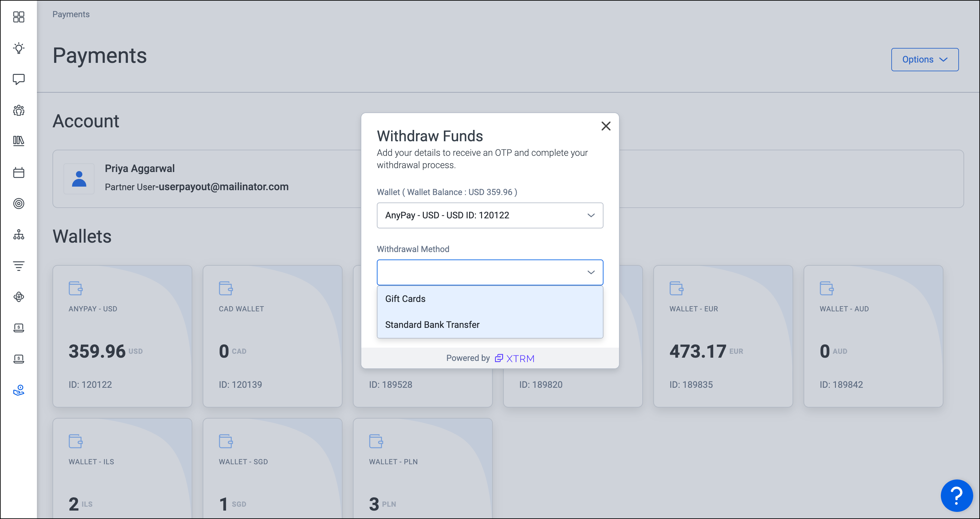Screen dimensions: 980x519
Task: Collapse the Withdrawal Method dropdown
Action: coord(490,272)
